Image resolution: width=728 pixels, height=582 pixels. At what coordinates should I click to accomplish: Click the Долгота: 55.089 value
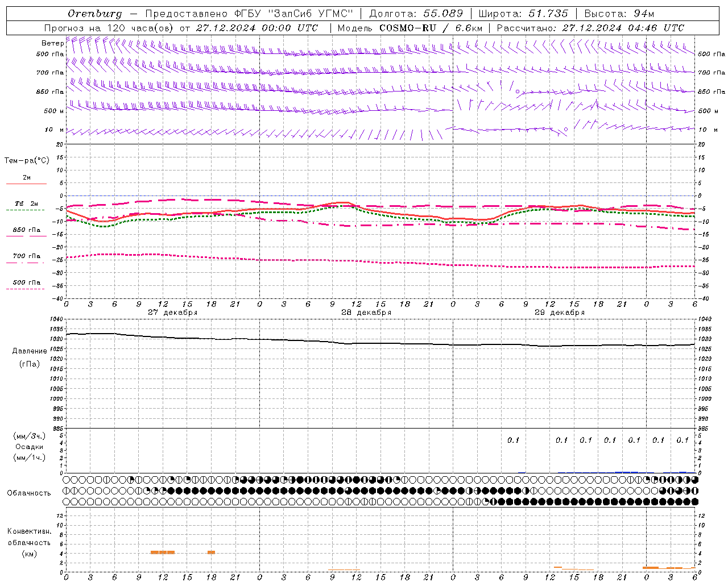[x=416, y=14]
